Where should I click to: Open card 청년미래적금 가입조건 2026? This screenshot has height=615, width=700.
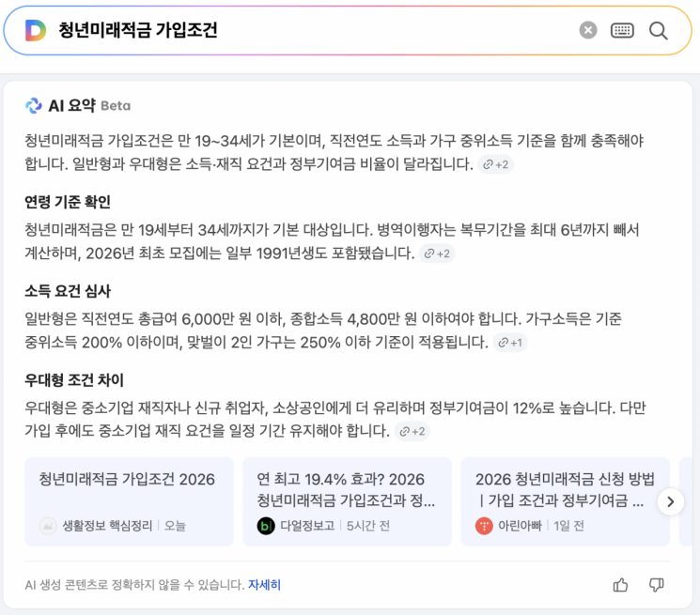pos(129,501)
